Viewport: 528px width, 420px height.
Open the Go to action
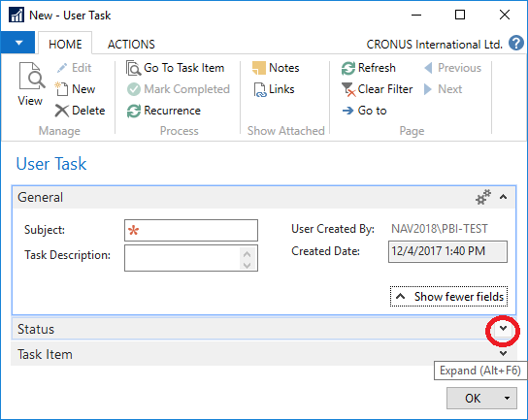[364, 111]
